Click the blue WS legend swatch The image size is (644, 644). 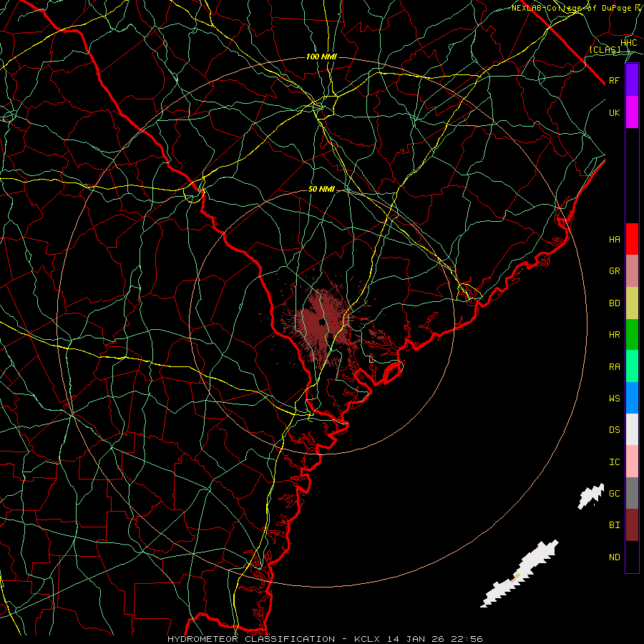pyautogui.click(x=632, y=398)
